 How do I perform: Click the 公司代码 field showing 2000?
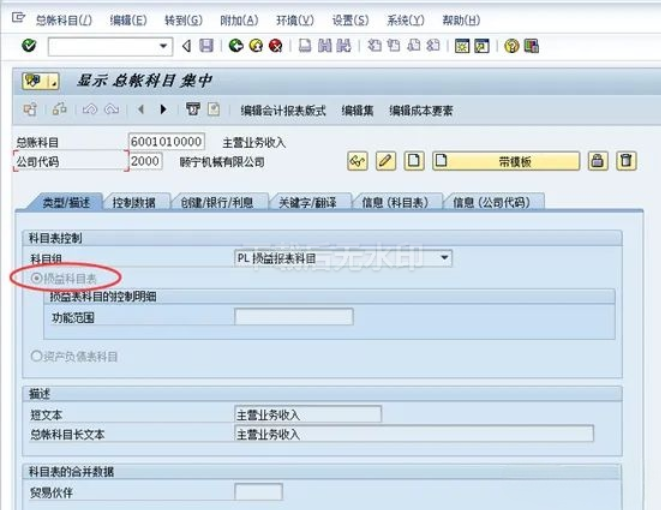pos(145,161)
